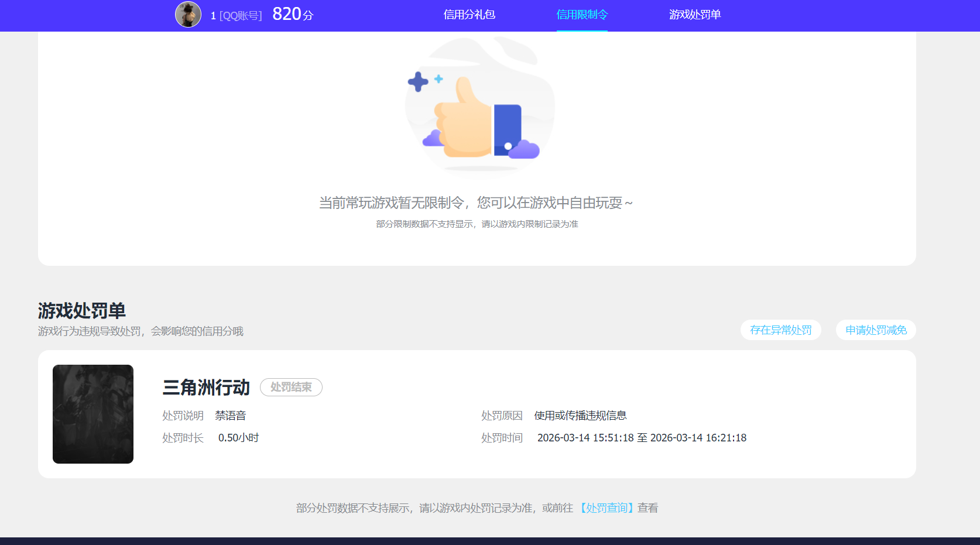Click the 部分限制数据不支持显示 note
The width and height of the screenshot is (980, 545).
pos(477,224)
